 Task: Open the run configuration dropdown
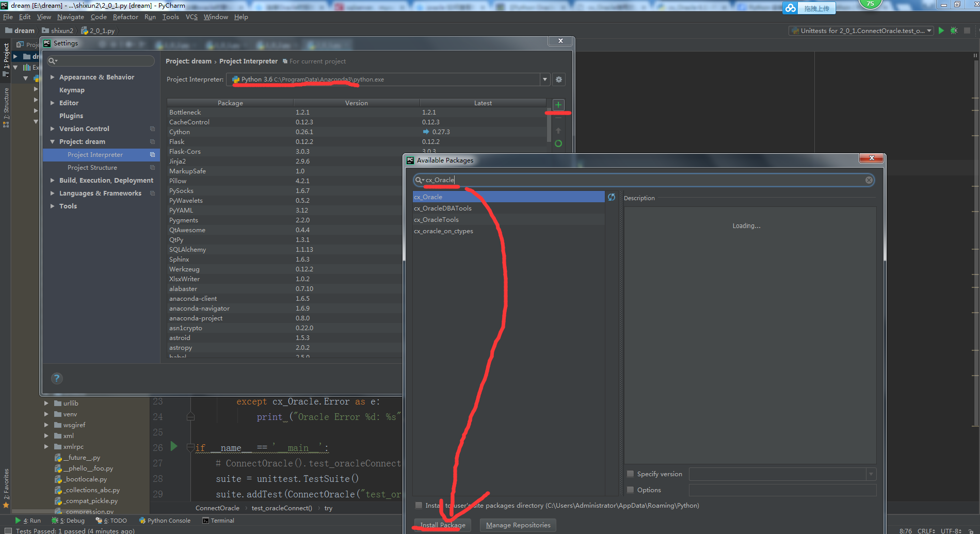click(x=929, y=30)
